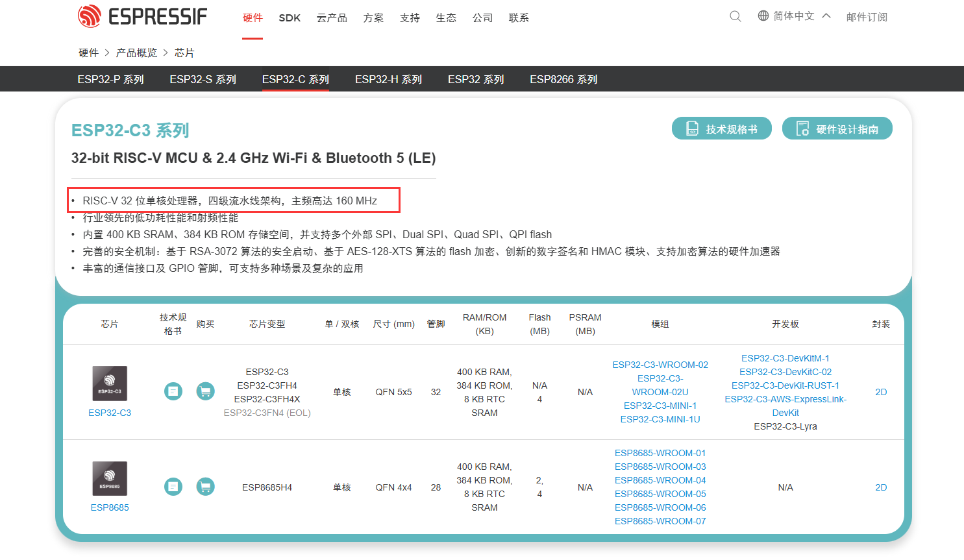Go to 硬件 breadcrumb
Image resolution: width=964 pixels, height=560 pixels.
click(x=88, y=53)
